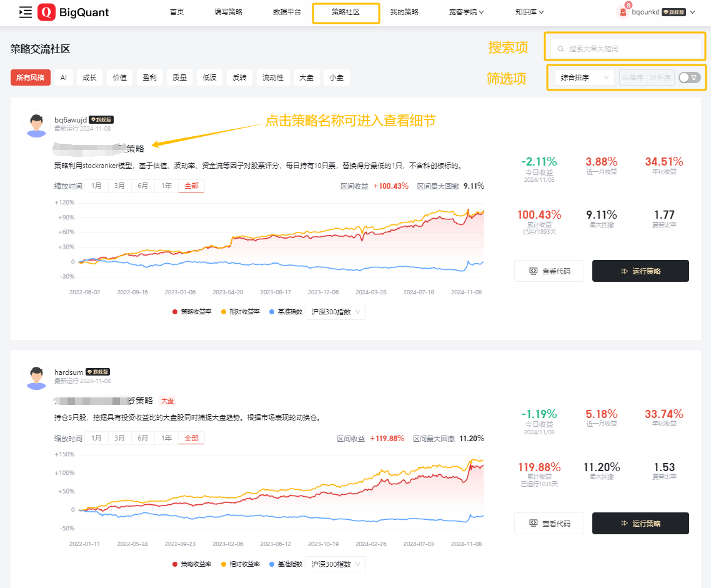Open 数据平台 in top navigation
The width and height of the screenshot is (711, 588).
pos(287,12)
